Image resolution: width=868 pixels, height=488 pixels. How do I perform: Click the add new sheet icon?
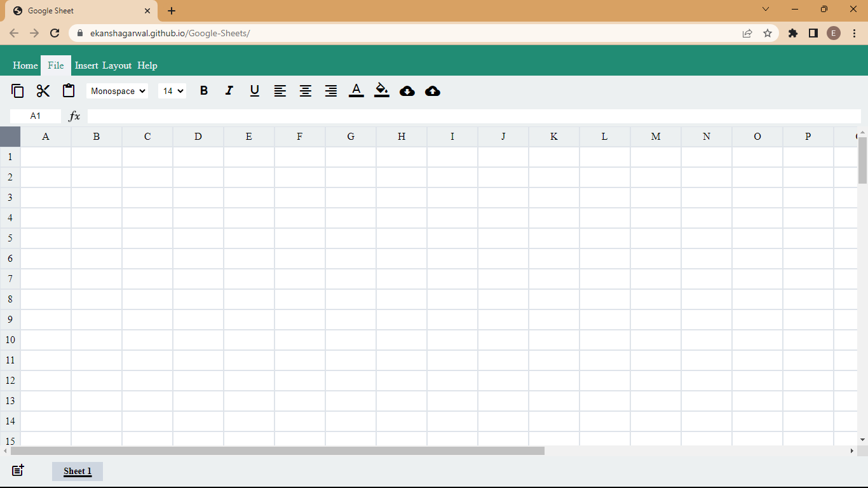click(x=17, y=470)
